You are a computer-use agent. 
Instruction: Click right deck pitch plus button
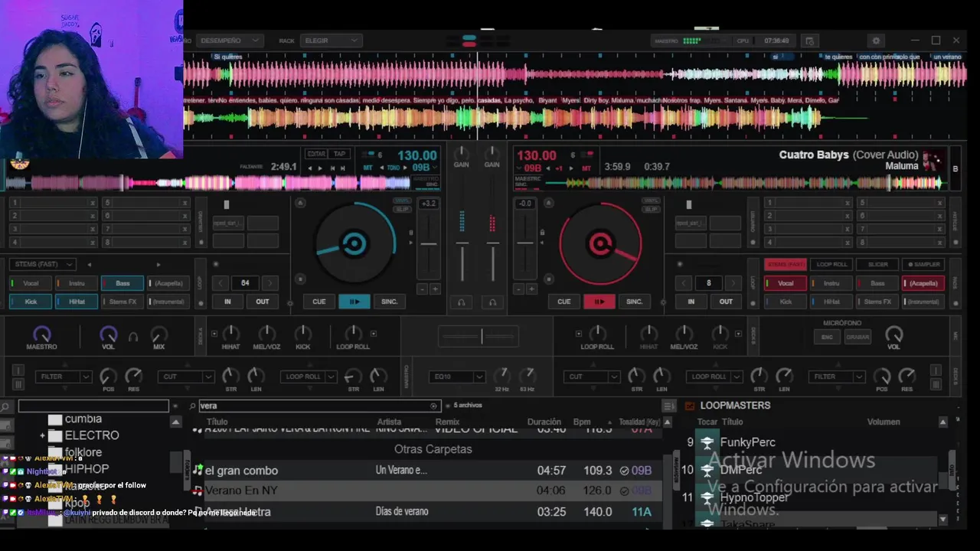[531, 289]
